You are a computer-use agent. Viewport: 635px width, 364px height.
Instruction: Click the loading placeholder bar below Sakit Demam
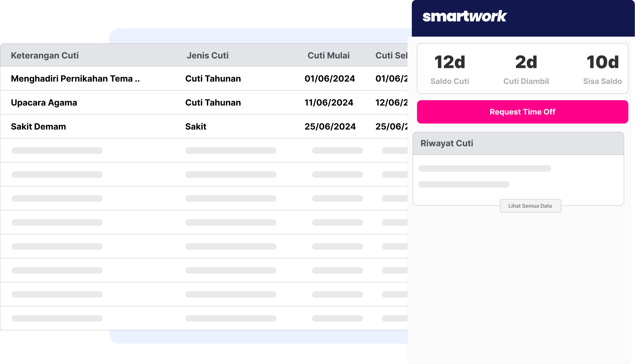(x=57, y=150)
